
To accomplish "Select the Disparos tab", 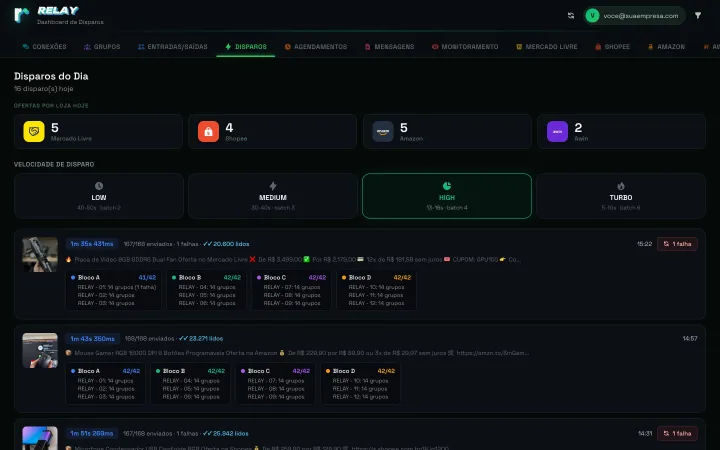I will (246, 47).
